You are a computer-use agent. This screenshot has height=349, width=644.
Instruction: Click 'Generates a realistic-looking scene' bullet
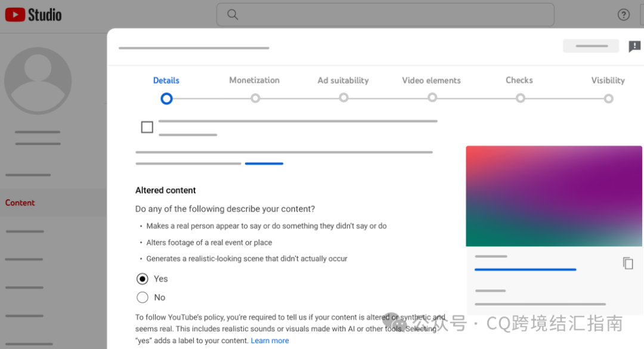coord(247,258)
